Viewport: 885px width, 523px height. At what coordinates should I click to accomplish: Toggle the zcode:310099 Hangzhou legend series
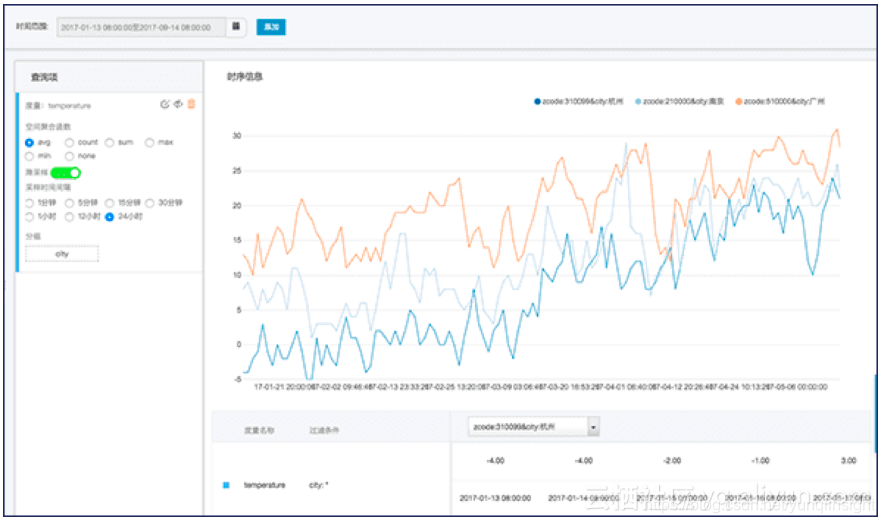click(579, 102)
